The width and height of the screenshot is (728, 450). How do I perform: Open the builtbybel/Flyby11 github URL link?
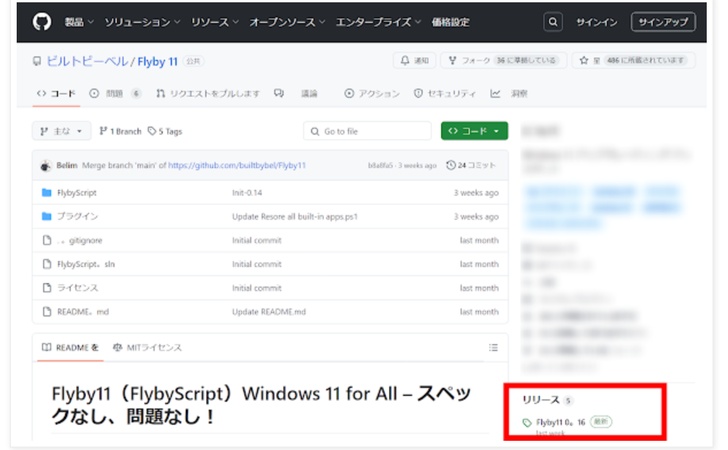point(237,165)
